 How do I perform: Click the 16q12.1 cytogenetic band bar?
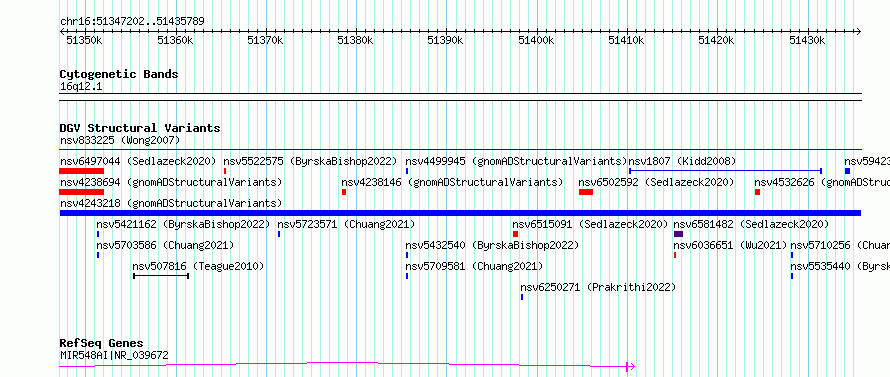point(460,97)
